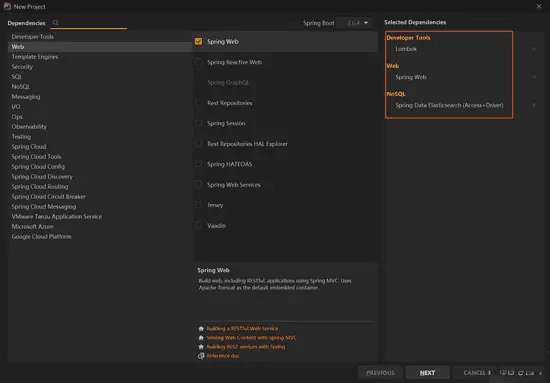Tick the Vaadin checkbox
550x383 pixels.
[199, 226]
